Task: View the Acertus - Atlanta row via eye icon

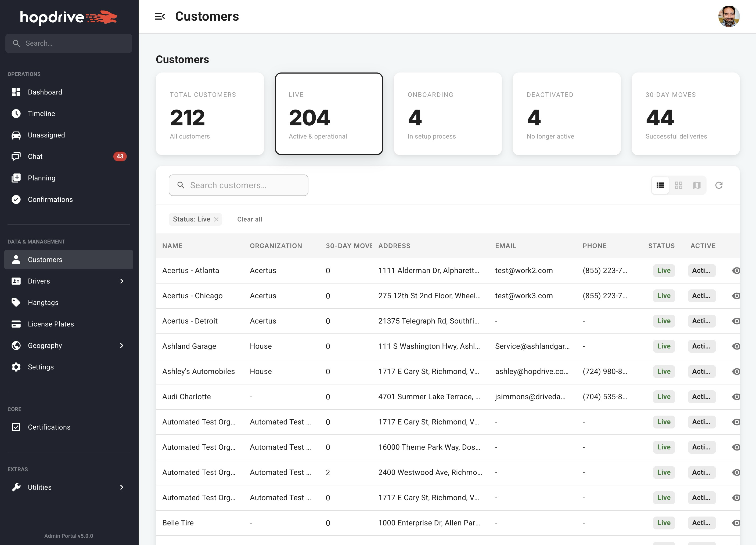Action: pyautogui.click(x=736, y=271)
